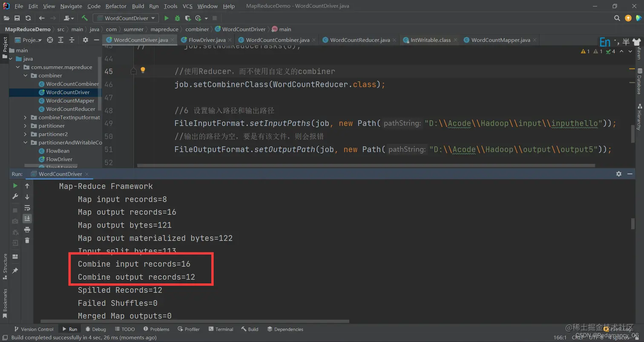644x342 pixels.
Task: Hide the Project panel with the minus icon
Action: (x=97, y=40)
